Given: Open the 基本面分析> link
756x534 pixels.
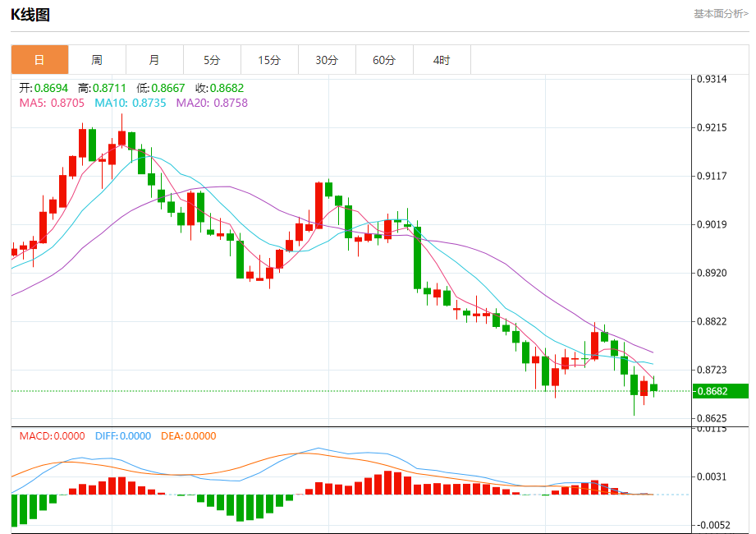Looking at the screenshot, I should (x=721, y=14).
